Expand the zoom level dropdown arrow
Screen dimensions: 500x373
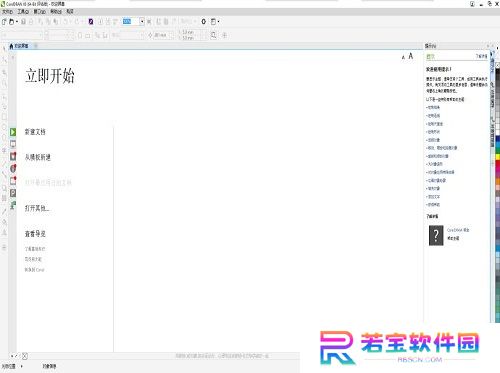point(142,22)
